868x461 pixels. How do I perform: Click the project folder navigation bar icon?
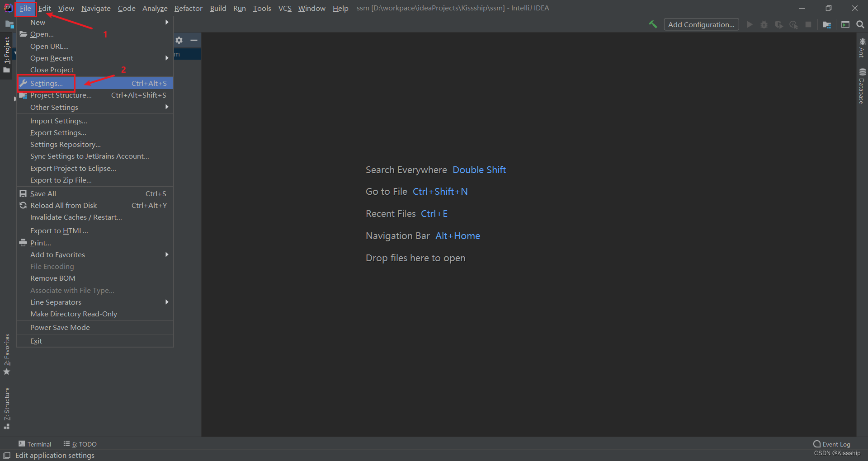pyautogui.click(x=9, y=24)
